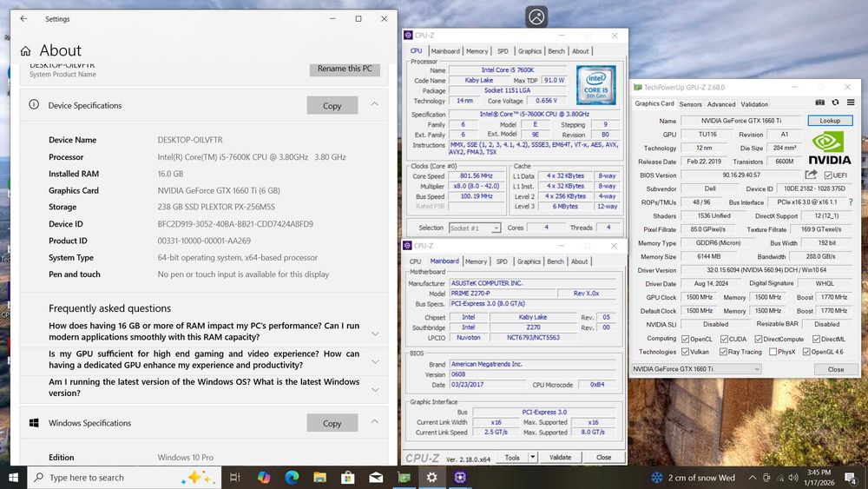Open the snow weather widget on taskbar
Image resolution: width=868 pixels, height=489 pixels.
pos(693,478)
